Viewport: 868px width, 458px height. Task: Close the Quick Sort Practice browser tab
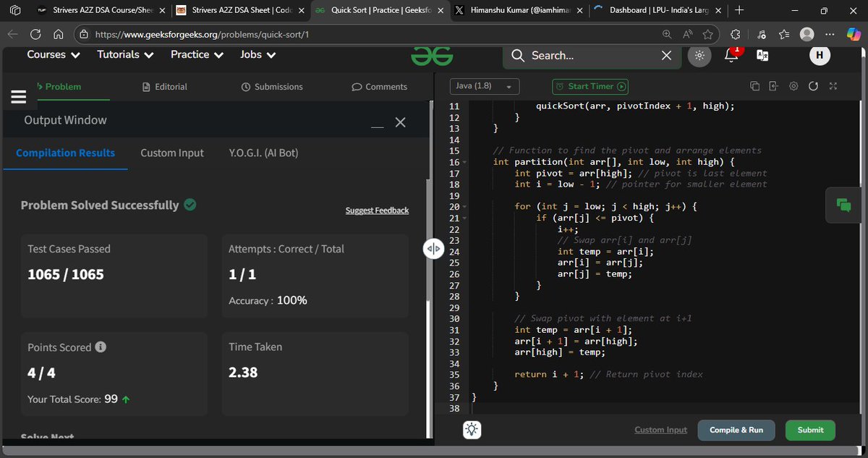440,11
